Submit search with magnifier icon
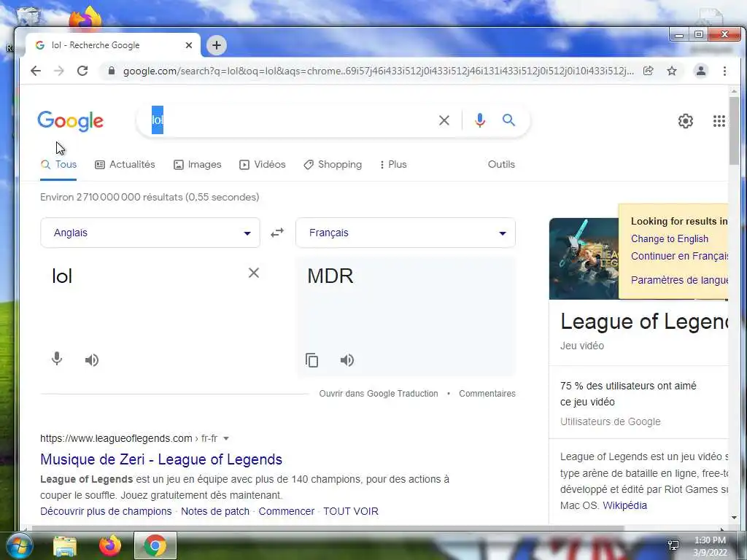747x560 pixels. (x=508, y=120)
